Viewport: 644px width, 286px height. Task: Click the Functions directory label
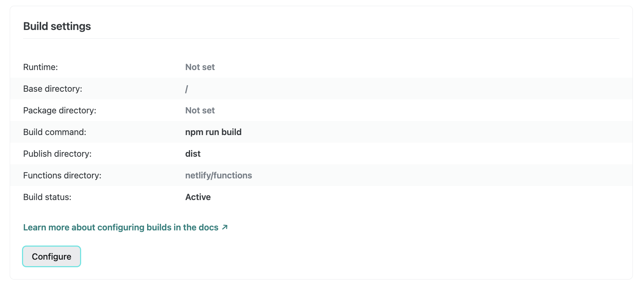click(62, 175)
